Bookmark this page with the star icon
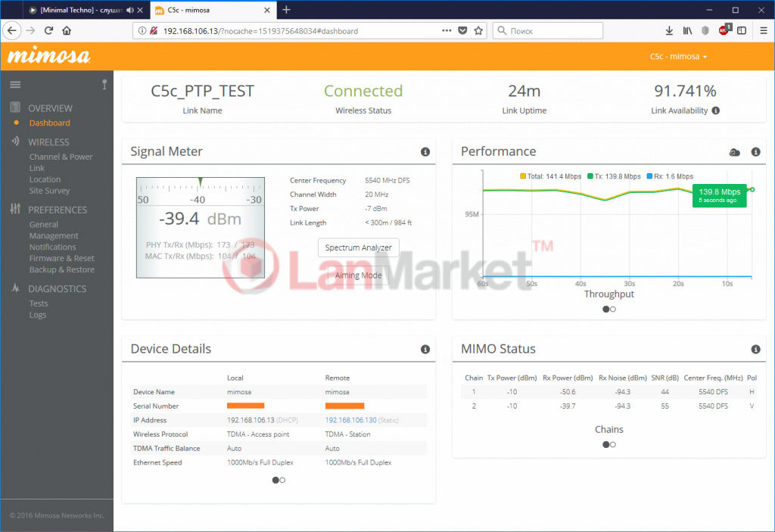Screen dimensions: 775x532 [x=478, y=31]
